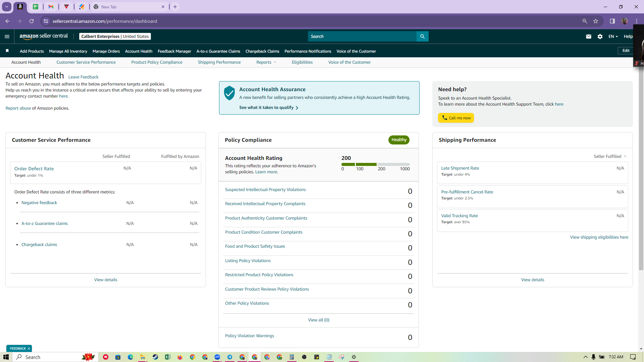The width and height of the screenshot is (644, 362).
Task: Open Microsoft Edge from the taskbar
Action: point(130,357)
